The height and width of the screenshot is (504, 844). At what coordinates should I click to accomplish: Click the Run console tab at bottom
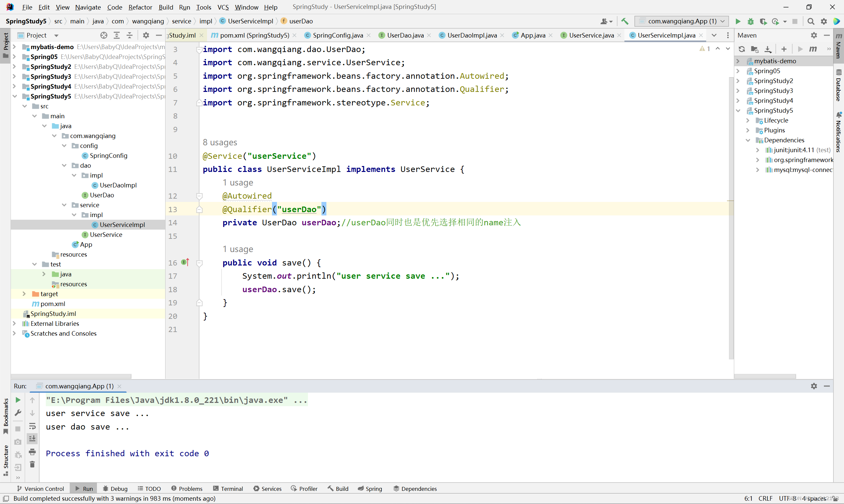tap(87, 488)
